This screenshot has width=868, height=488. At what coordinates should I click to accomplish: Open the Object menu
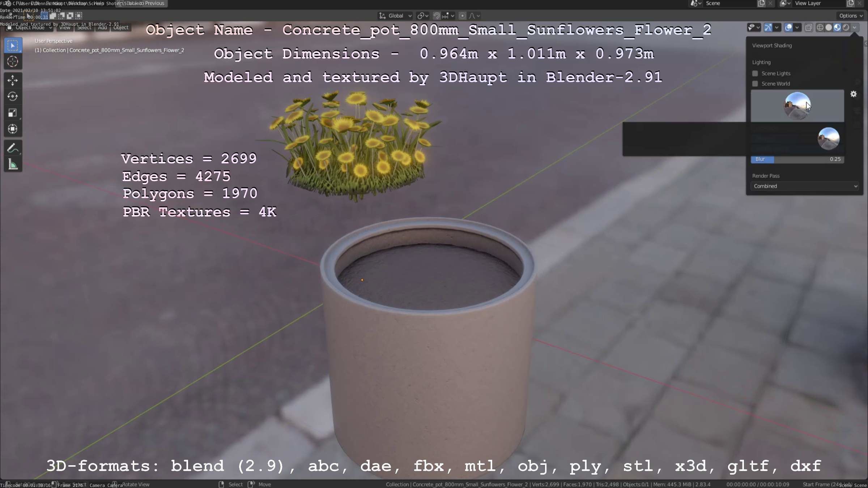click(121, 27)
